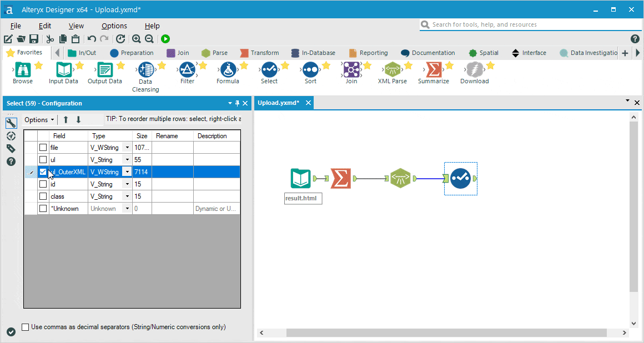Check the class field checkbox
Screen dimensions: 644x343
(43, 197)
